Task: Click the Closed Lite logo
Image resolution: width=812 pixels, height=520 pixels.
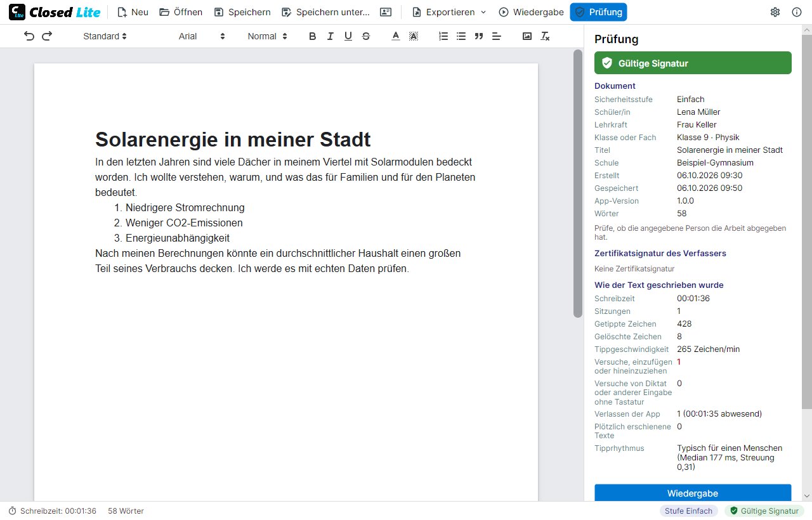Action: click(55, 12)
